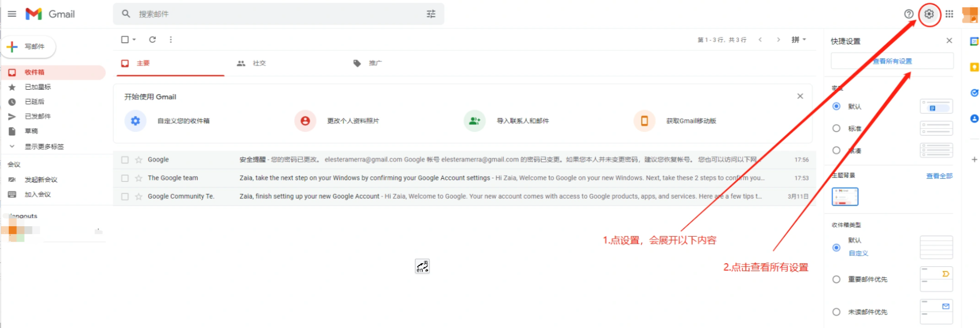
Task: Click the refresh mail icon
Action: point(152,40)
